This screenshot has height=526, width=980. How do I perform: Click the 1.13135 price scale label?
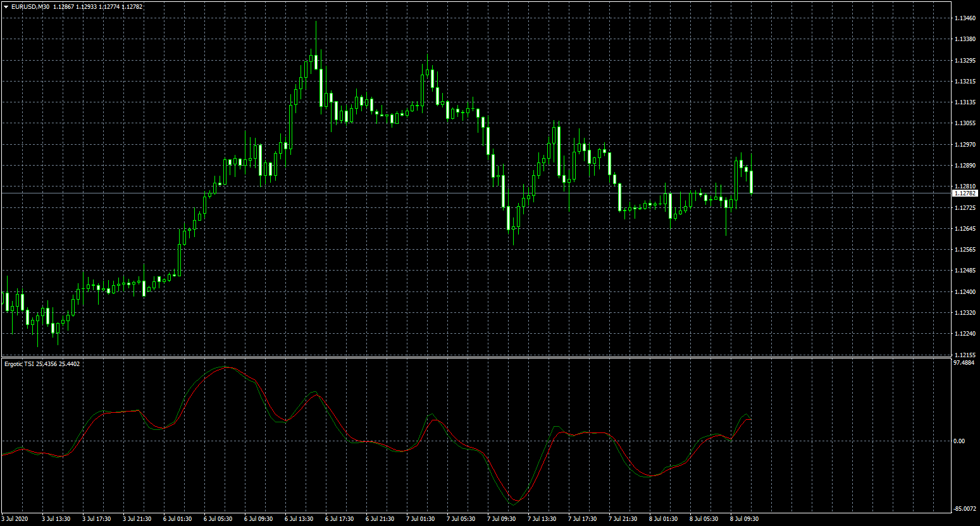965,102
